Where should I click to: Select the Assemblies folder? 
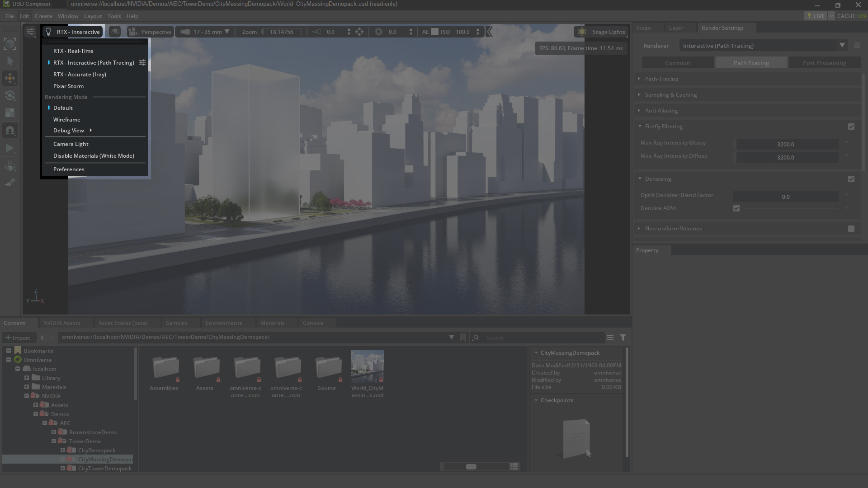click(164, 373)
